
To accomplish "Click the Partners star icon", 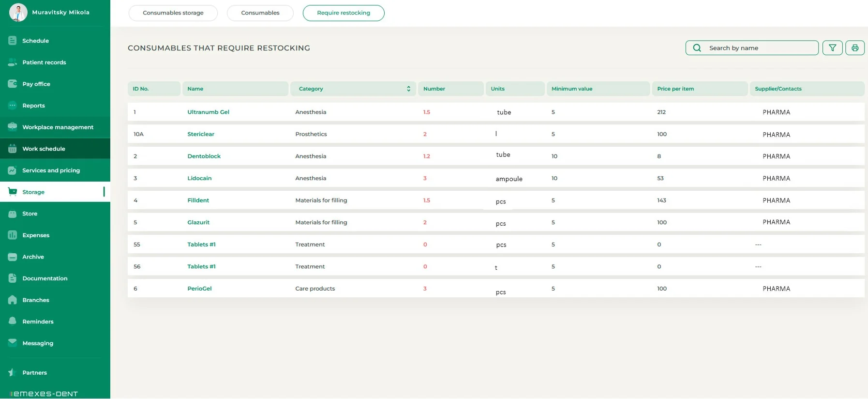I will point(13,372).
